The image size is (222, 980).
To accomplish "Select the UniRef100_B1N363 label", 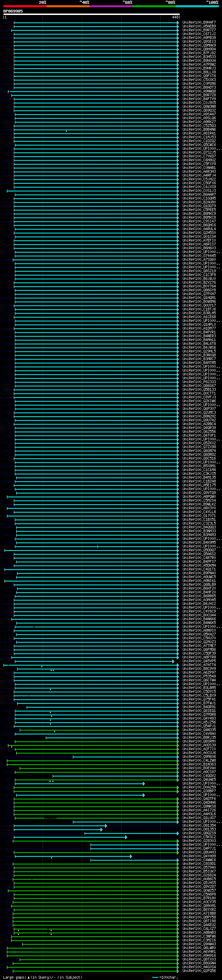I will click(199, 764).
